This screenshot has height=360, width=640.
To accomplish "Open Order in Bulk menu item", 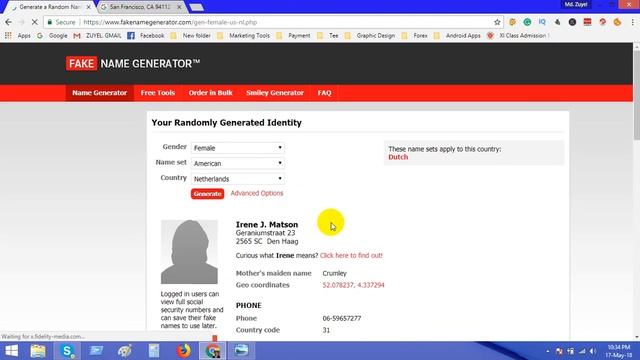I will [210, 93].
